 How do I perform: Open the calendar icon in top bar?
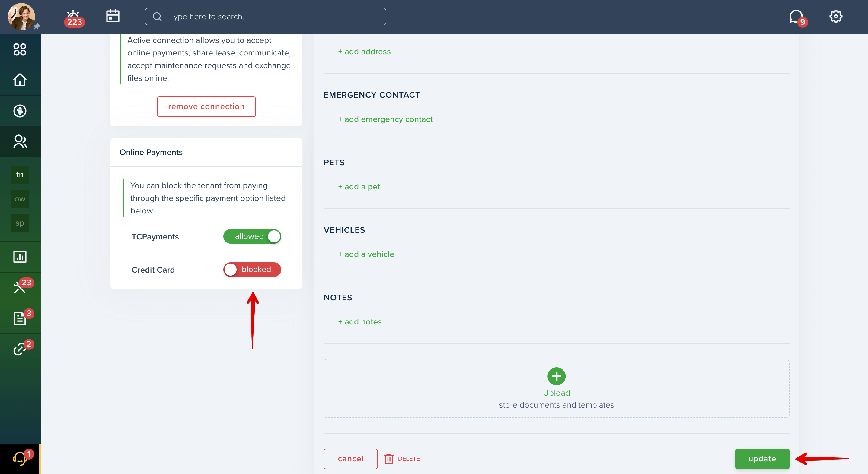click(x=113, y=16)
